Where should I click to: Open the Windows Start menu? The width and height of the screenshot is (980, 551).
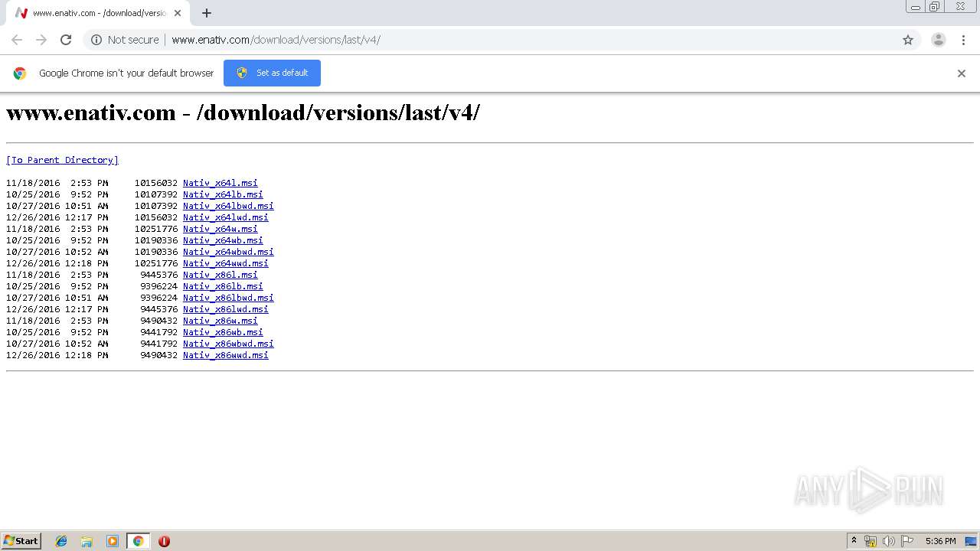pos(21,541)
